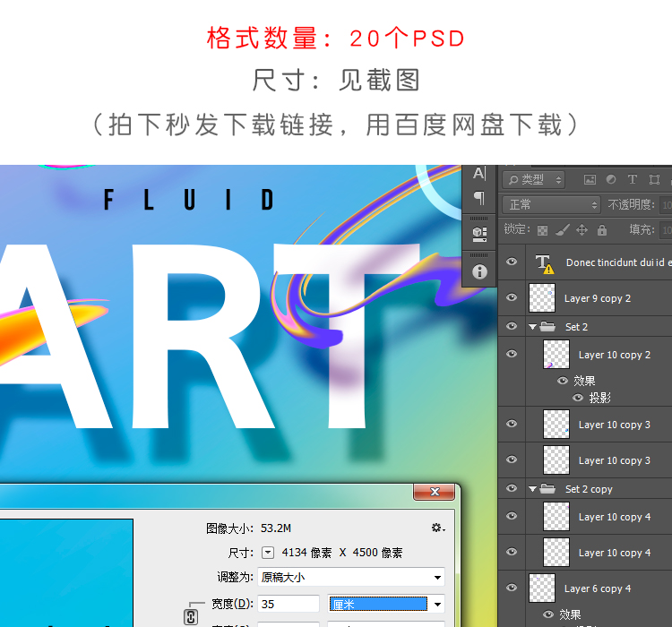The height and width of the screenshot is (627, 672).
Task: Click the lock image pixels brush icon
Action: pos(562,230)
